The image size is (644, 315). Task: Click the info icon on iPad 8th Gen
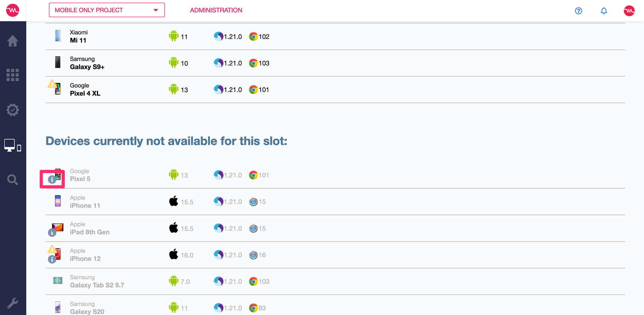click(52, 232)
